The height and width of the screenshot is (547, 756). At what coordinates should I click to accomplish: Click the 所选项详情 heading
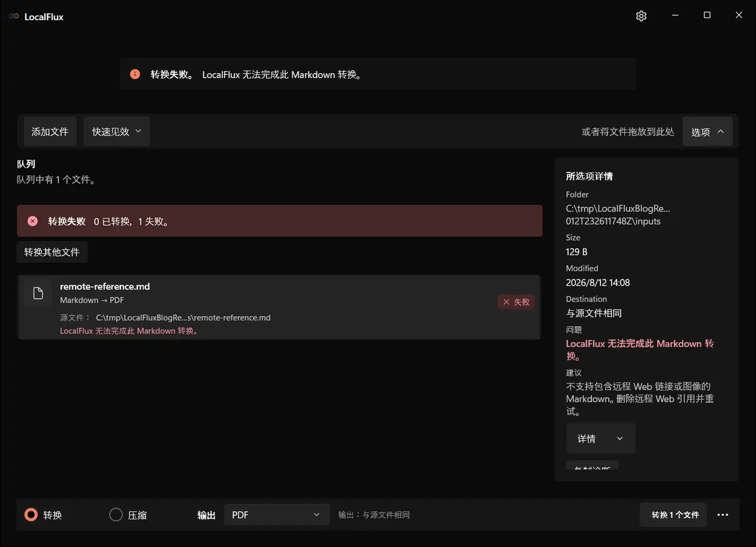(x=590, y=176)
